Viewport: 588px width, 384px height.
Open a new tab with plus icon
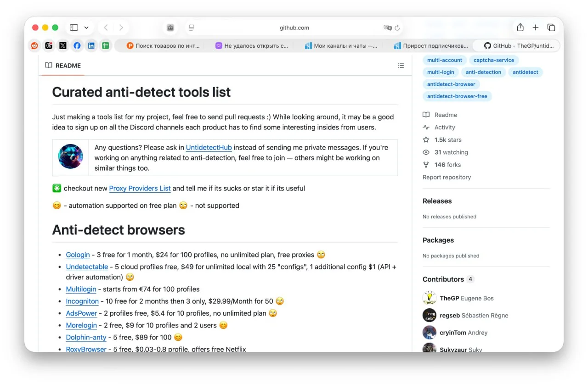536,28
